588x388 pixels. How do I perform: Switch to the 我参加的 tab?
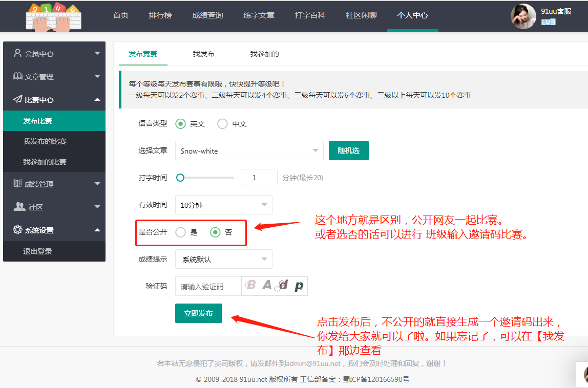(265, 54)
